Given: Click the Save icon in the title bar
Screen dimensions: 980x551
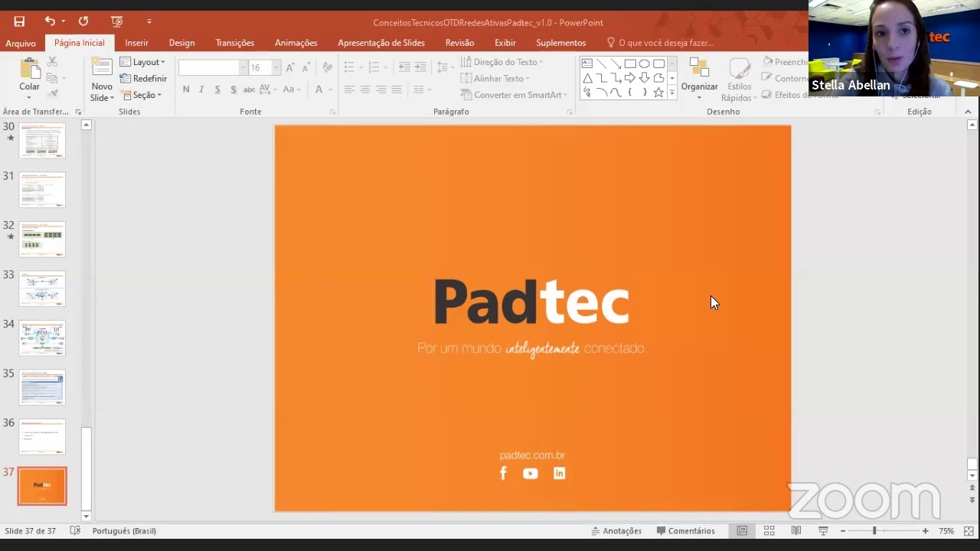Looking at the screenshot, I should pos(19,21).
